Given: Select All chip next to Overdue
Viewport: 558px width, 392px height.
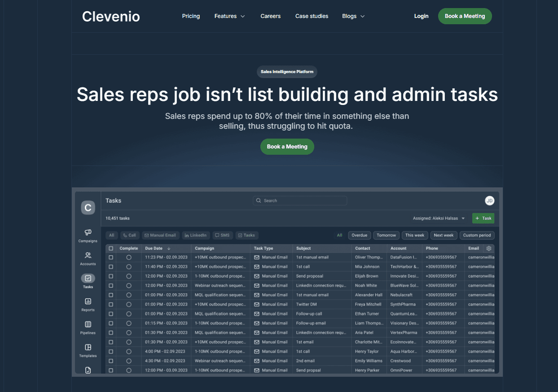Looking at the screenshot, I should (x=339, y=235).
